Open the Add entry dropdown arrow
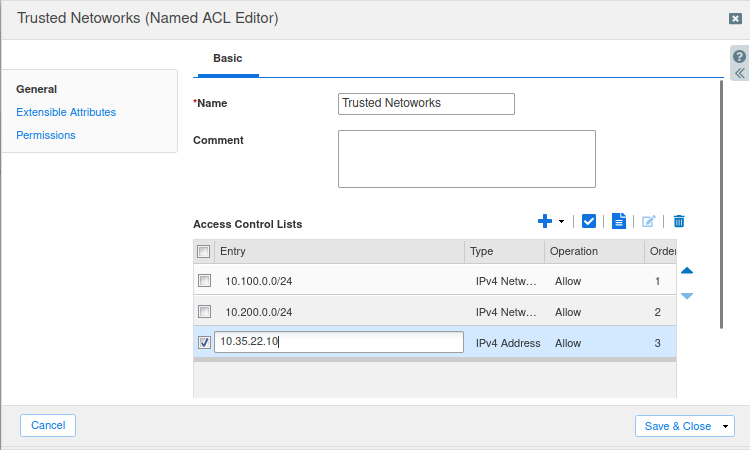The width and height of the screenshot is (750, 450). (561, 222)
